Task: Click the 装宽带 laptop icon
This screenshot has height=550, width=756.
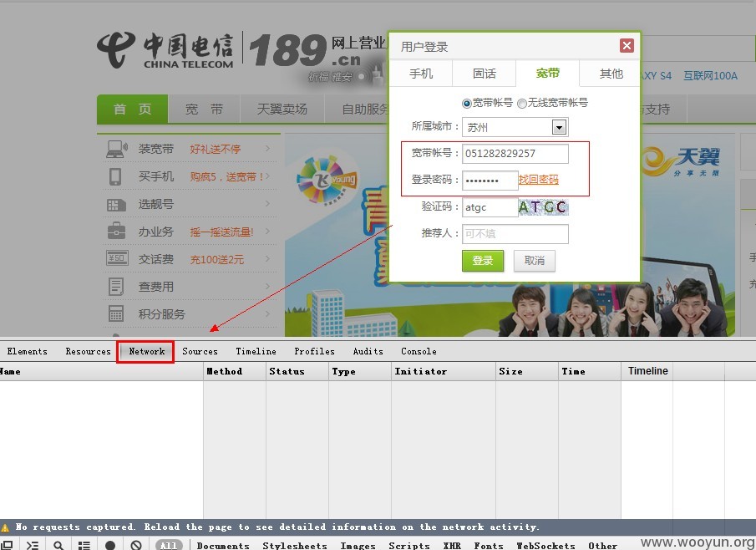Action: (117, 149)
